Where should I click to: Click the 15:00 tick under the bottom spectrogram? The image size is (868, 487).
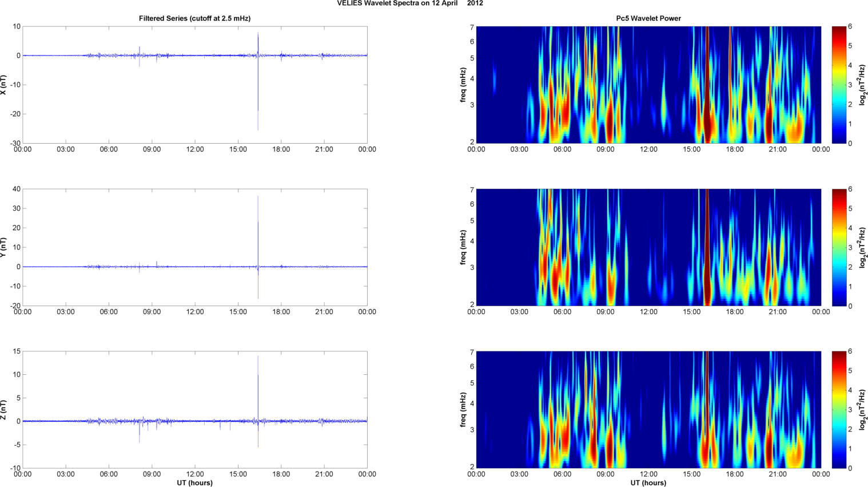(692, 474)
